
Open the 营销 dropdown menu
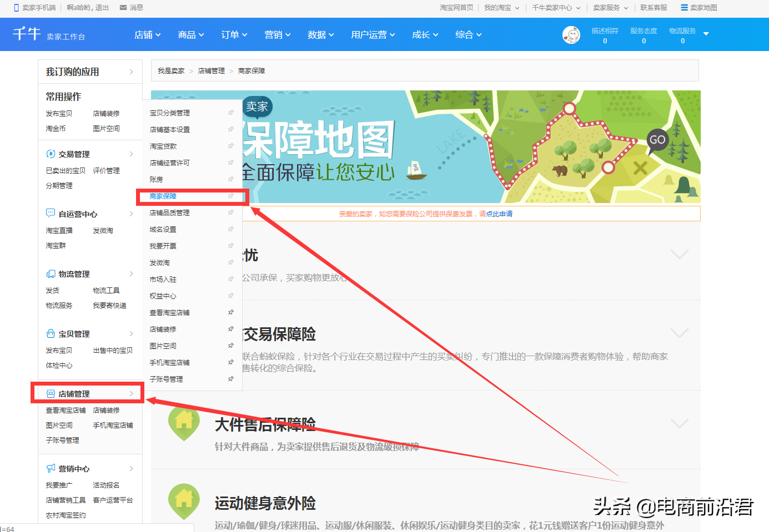pos(278,34)
